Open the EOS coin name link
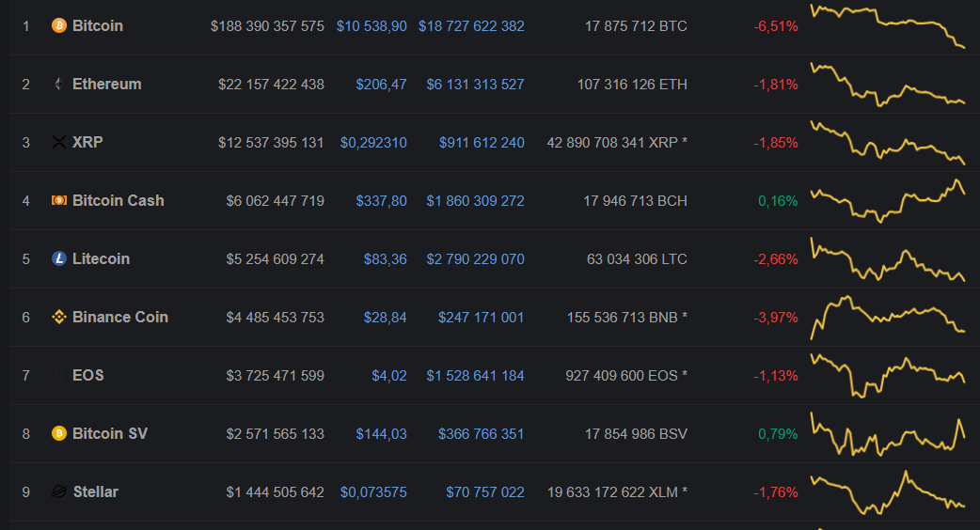Image resolution: width=980 pixels, height=530 pixels. point(88,375)
